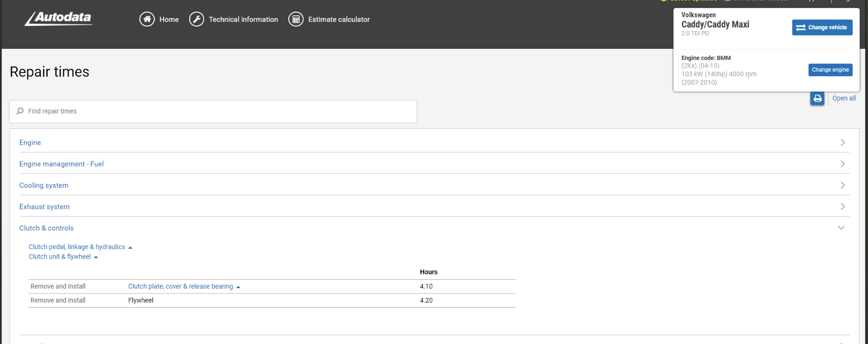The width and height of the screenshot is (868, 344).
Task: Expand the Cooling system section
Action: coord(44,185)
